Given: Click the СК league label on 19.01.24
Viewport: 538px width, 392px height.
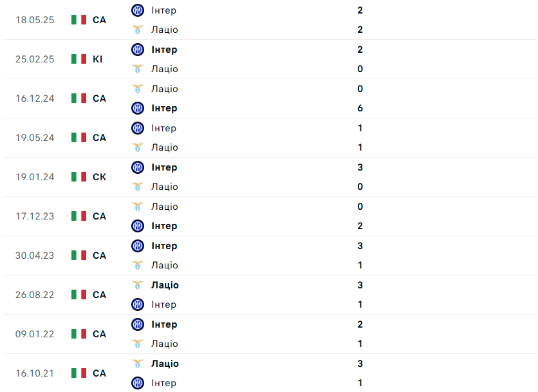Looking at the screenshot, I should tap(99, 177).
